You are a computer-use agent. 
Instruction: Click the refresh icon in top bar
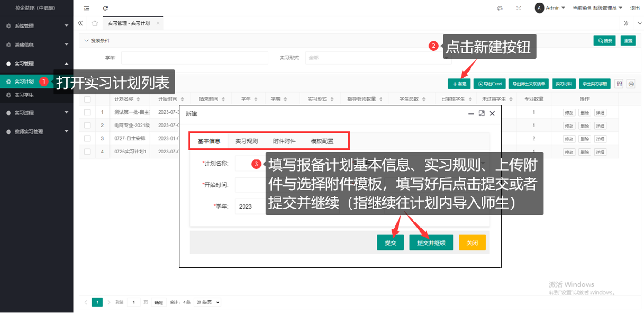(105, 8)
